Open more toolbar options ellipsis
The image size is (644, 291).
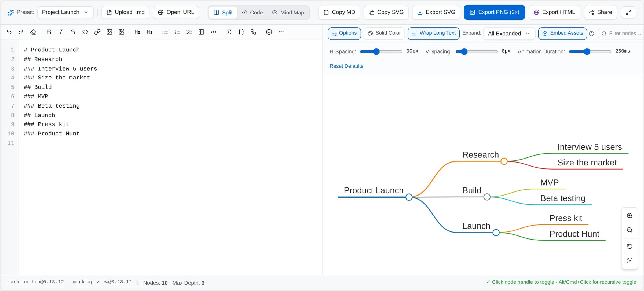pyautogui.click(x=281, y=32)
